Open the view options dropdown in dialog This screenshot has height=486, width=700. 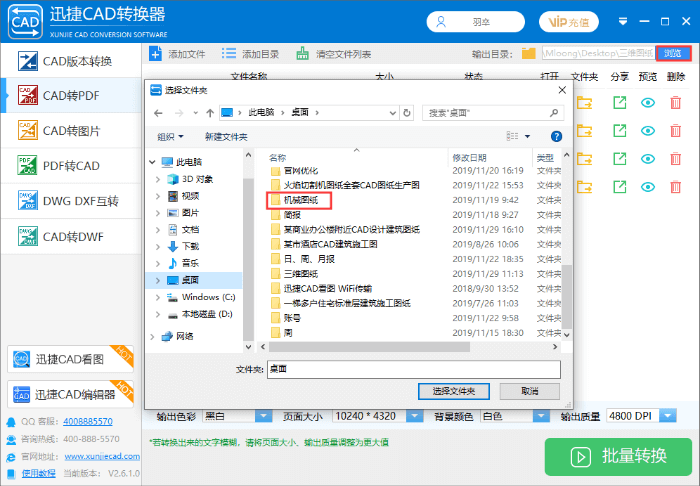click(527, 136)
